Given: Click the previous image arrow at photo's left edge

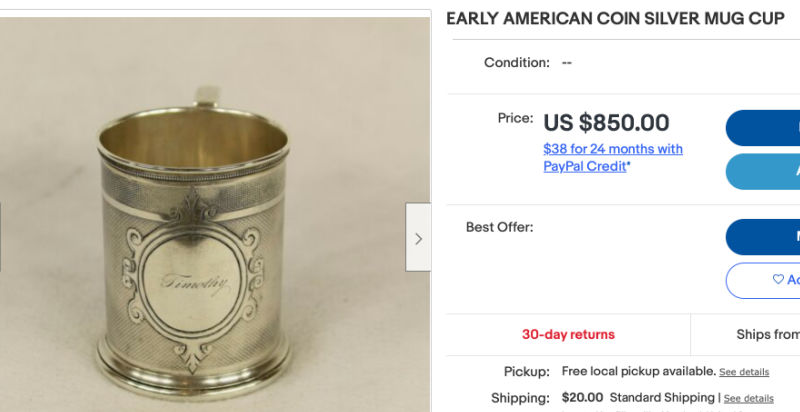Looking at the screenshot, I should (1, 238).
